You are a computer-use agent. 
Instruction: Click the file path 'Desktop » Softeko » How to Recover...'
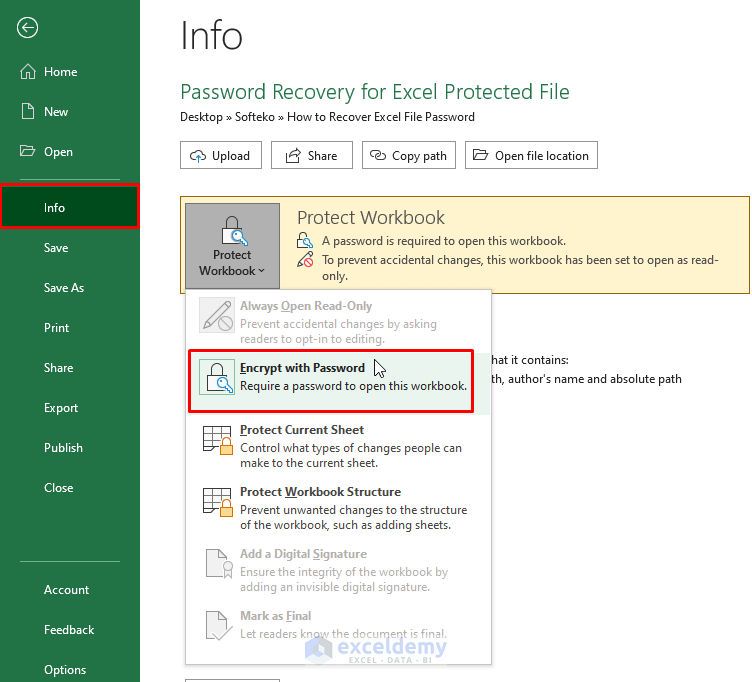327,117
